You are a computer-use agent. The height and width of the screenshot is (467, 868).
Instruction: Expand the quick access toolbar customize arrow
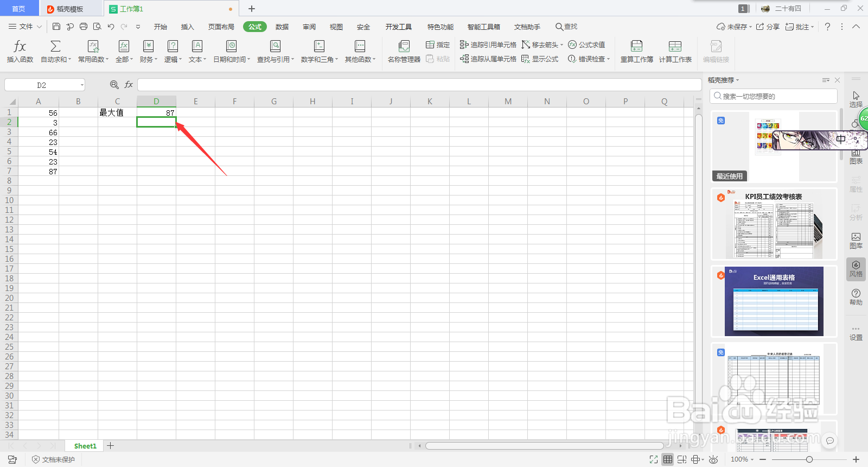coord(138,26)
